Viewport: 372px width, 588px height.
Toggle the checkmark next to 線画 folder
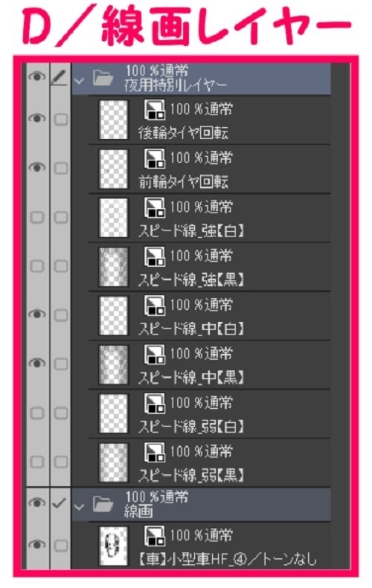point(60,503)
